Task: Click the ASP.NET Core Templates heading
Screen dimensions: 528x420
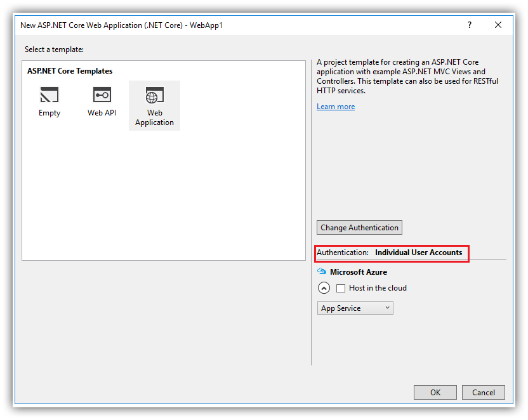Action: coord(70,71)
